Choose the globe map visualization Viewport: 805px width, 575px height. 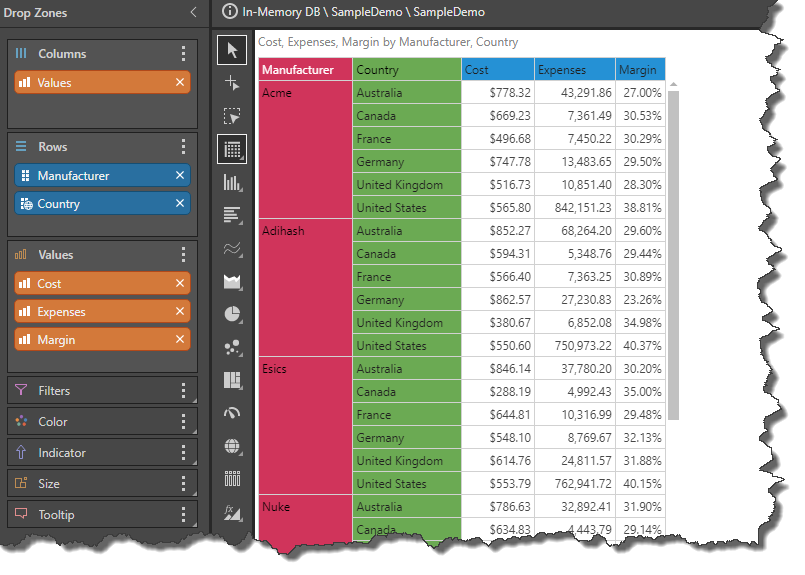point(232,446)
